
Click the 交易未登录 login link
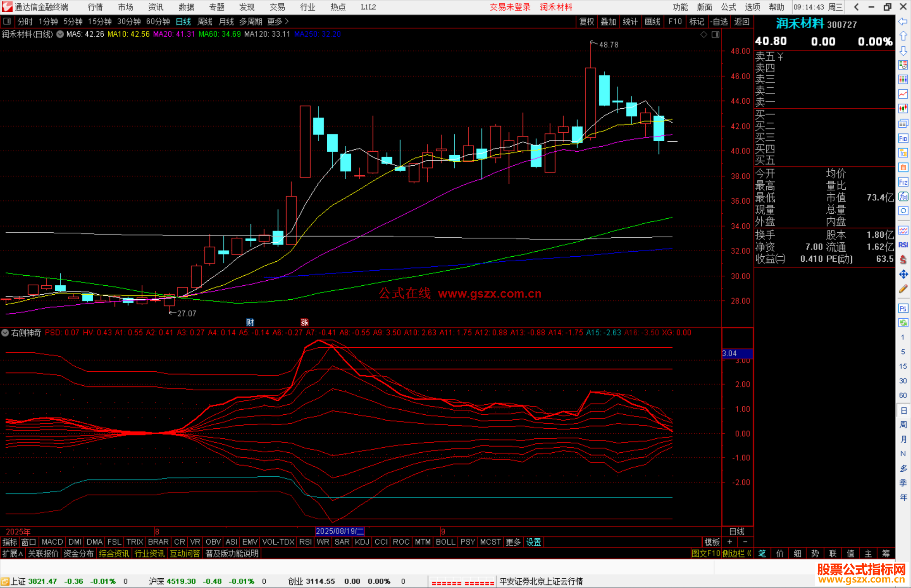510,7
